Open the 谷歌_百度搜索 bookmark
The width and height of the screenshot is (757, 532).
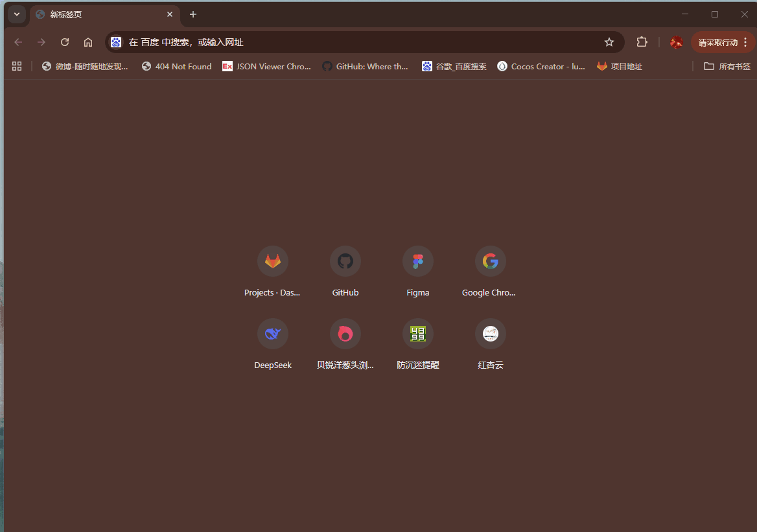pos(454,66)
